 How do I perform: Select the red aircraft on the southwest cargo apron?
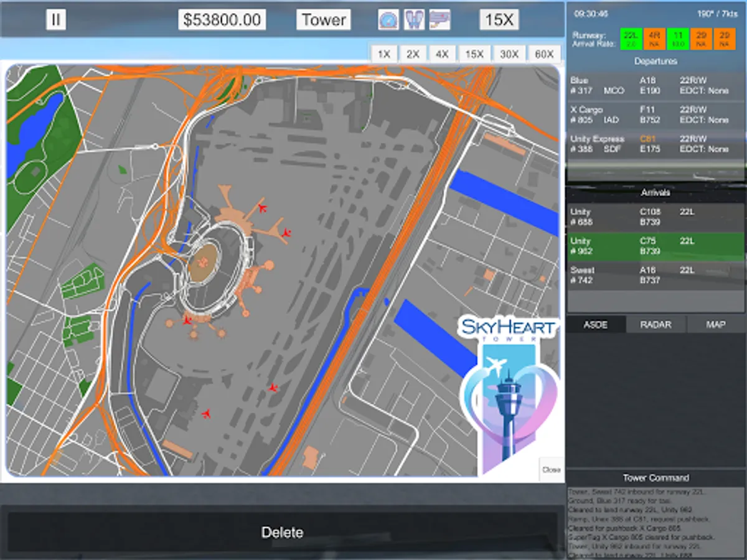pyautogui.click(x=206, y=413)
